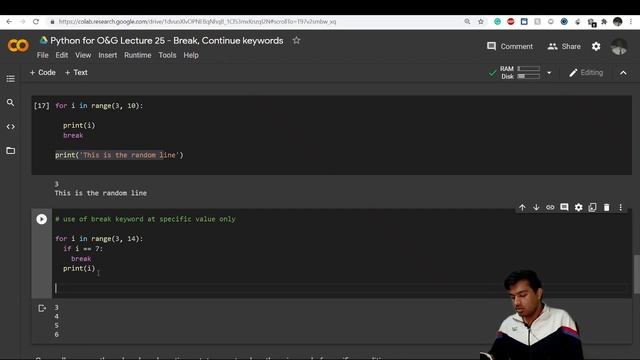Click the Disk usage bar
Image resolution: width=640 pixels, height=360 pixels.
pyautogui.click(x=529, y=76)
